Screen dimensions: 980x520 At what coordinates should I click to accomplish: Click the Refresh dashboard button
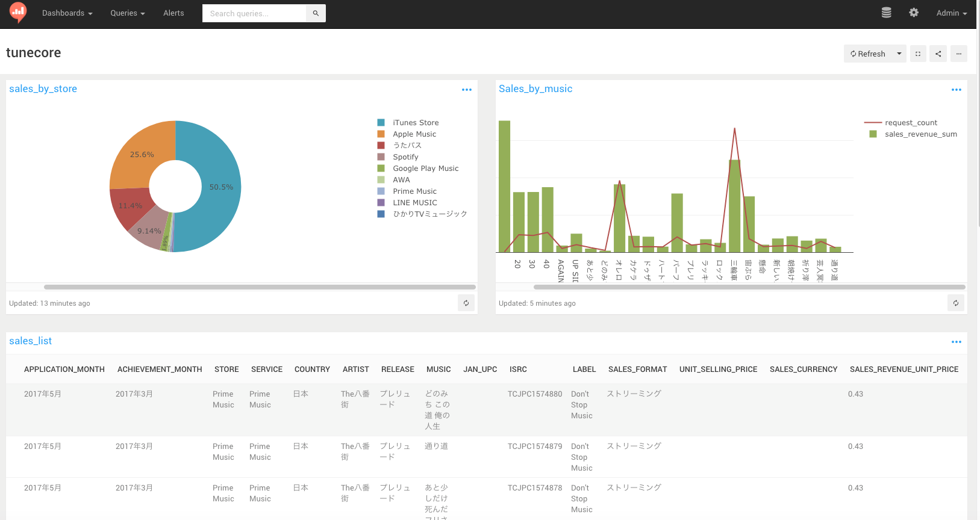click(x=868, y=54)
